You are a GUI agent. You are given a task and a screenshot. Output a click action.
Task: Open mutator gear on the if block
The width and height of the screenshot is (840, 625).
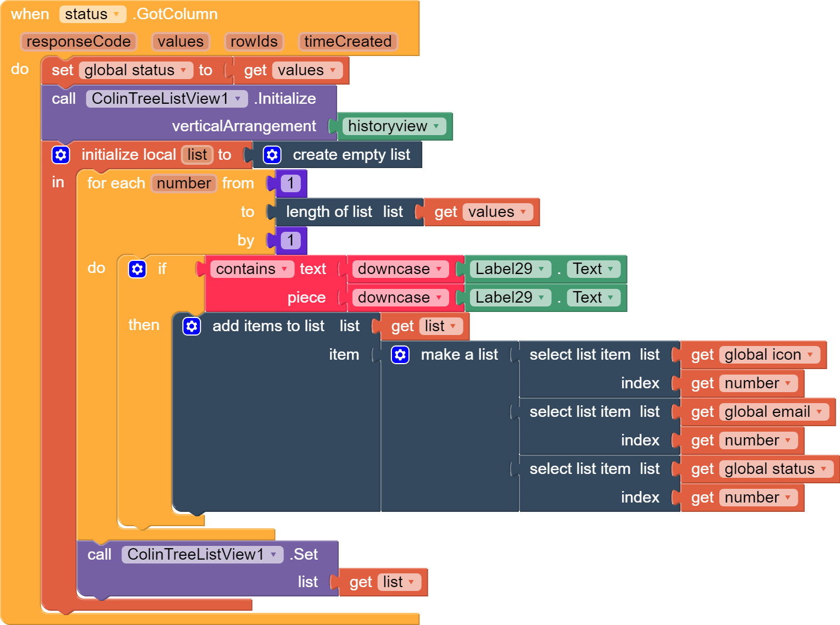pyautogui.click(x=137, y=269)
